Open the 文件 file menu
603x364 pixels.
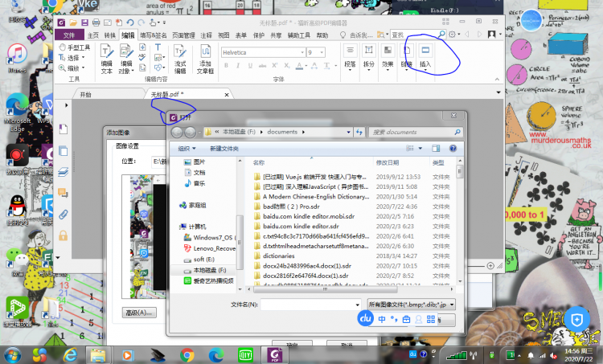(69, 35)
